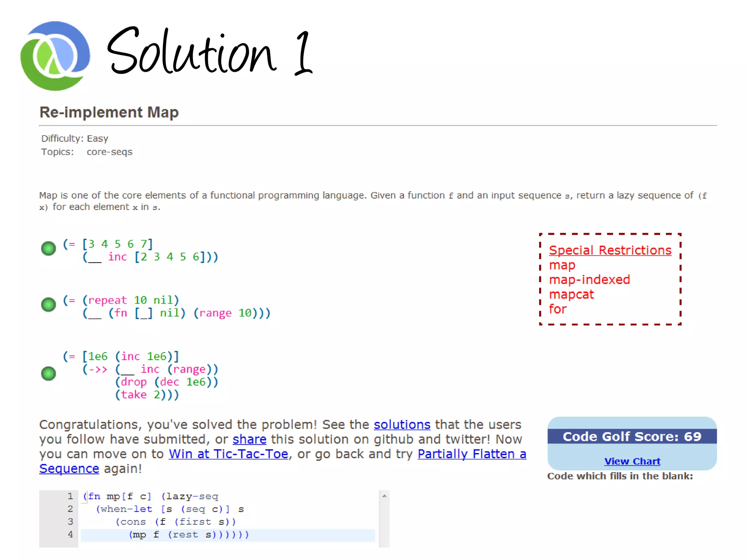Click test expression [3 4 5 6 7]
This screenshot has width=747, height=560.
[117, 244]
